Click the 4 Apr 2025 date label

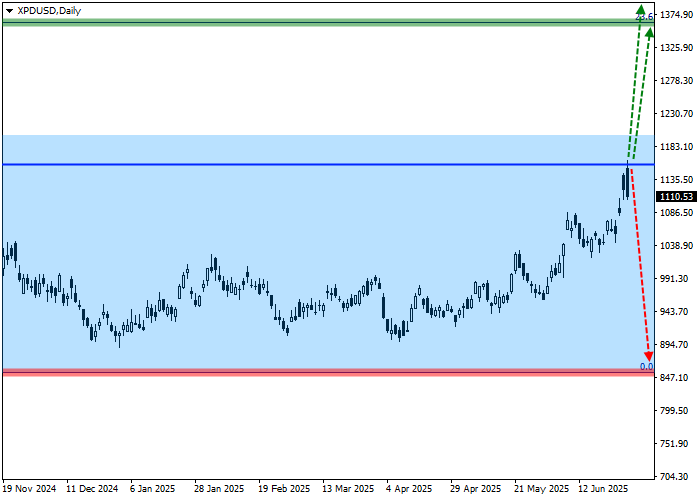pyautogui.click(x=409, y=490)
